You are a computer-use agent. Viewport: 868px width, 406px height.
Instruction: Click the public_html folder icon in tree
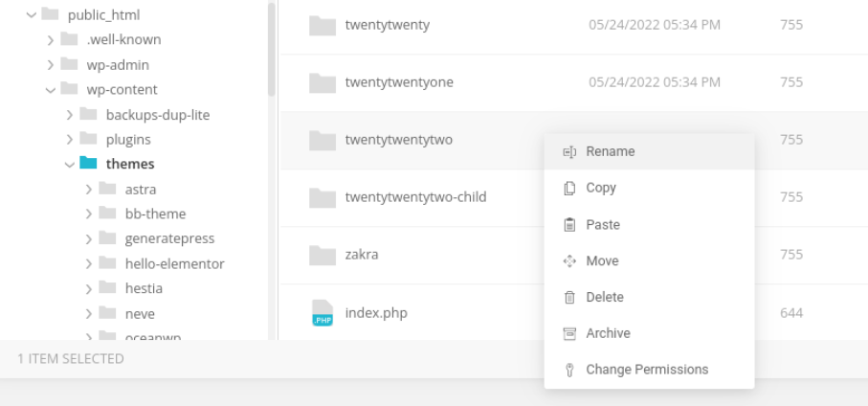50,13
